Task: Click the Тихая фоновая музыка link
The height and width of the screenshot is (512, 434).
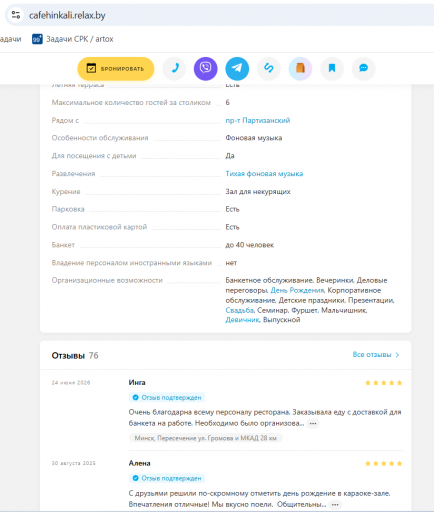Action: tap(264, 174)
